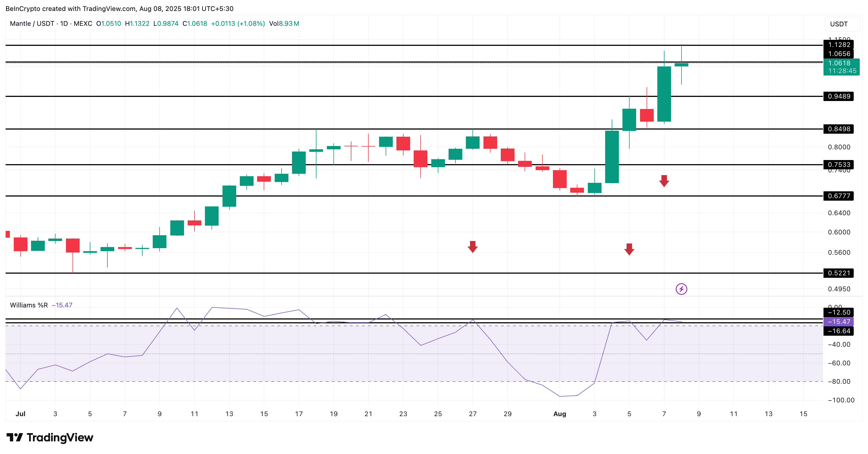The image size is (868, 454).
Task: Click the TradingView logo at bottom left
Action: pos(50,437)
